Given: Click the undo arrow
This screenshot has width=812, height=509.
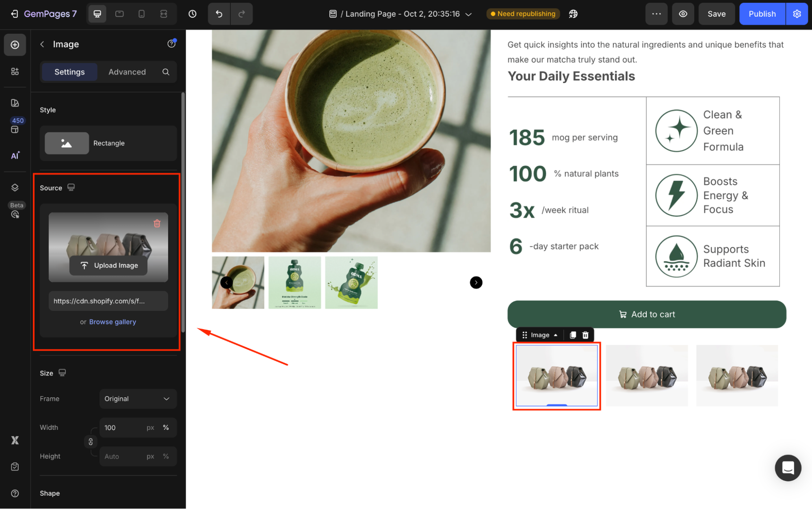Looking at the screenshot, I should click(219, 14).
